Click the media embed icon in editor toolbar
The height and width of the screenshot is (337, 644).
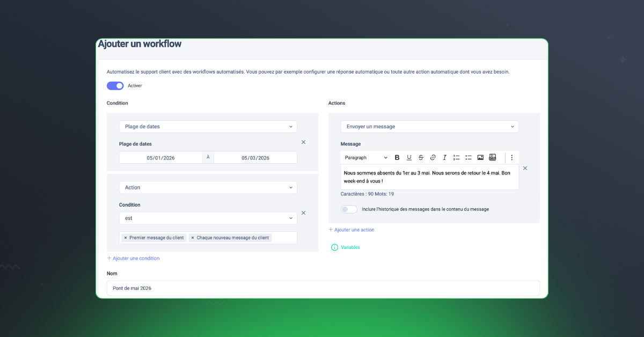(x=493, y=158)
